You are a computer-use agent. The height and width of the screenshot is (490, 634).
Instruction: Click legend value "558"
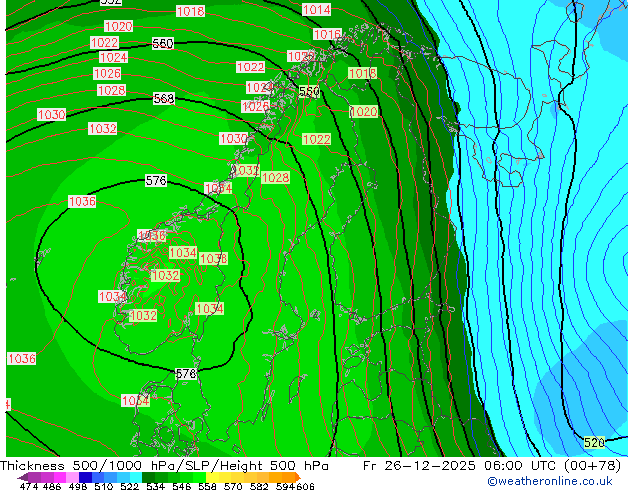207,486
